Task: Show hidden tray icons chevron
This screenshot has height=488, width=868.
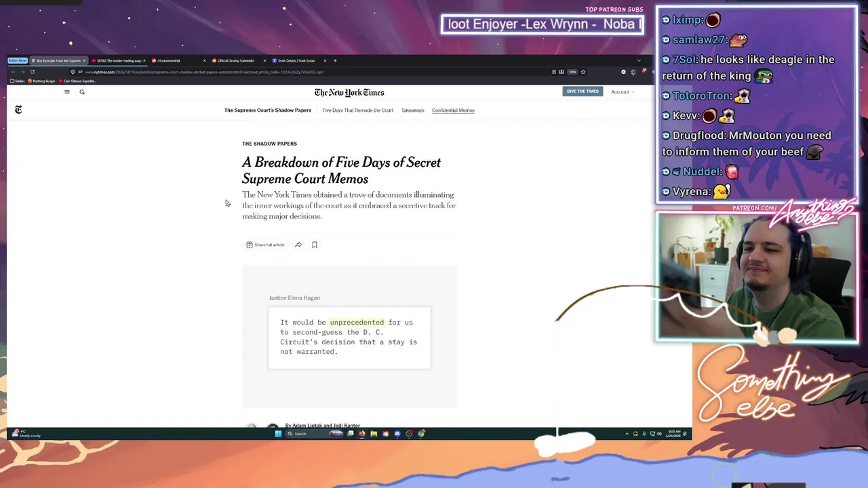Action: point(627,434)
